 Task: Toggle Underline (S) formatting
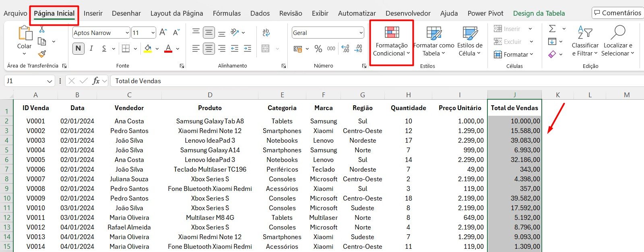(x=104, y=49)
